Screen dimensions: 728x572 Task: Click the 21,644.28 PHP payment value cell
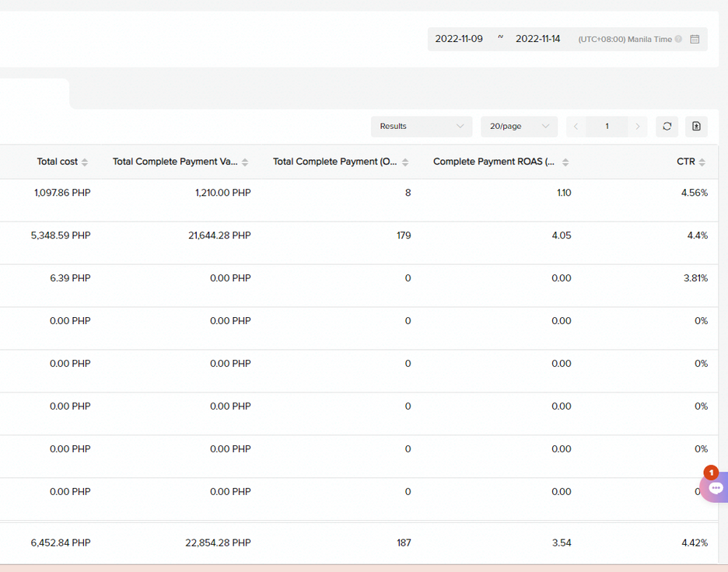[219, 235]
